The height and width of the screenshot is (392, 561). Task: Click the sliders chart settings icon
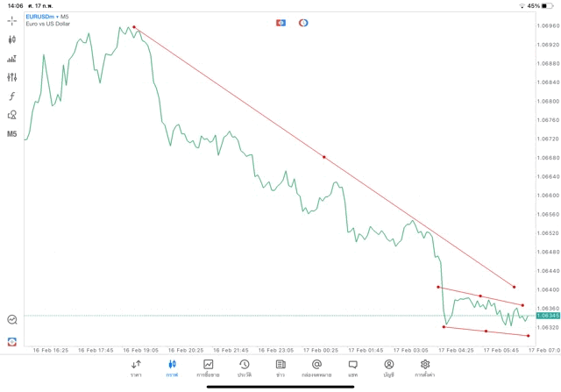(12, 77)
